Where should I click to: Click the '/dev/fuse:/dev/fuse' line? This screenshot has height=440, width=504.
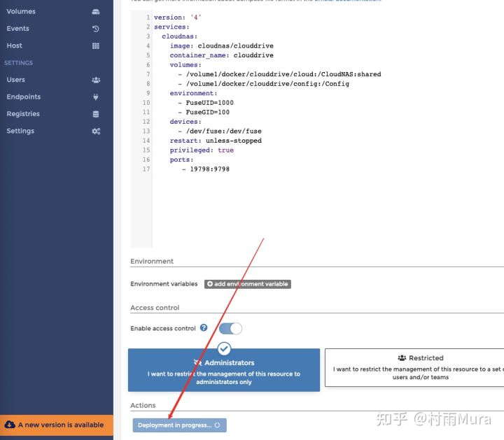coord(220,131)
